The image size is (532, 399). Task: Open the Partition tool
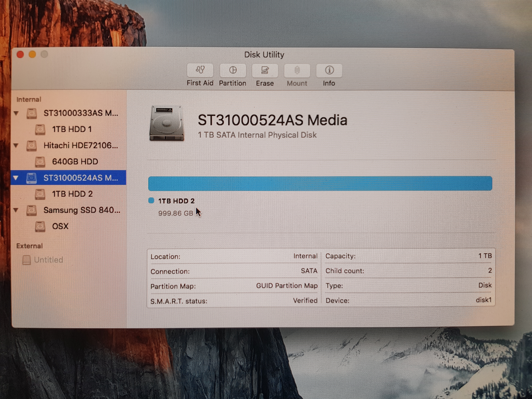[233, 70]
